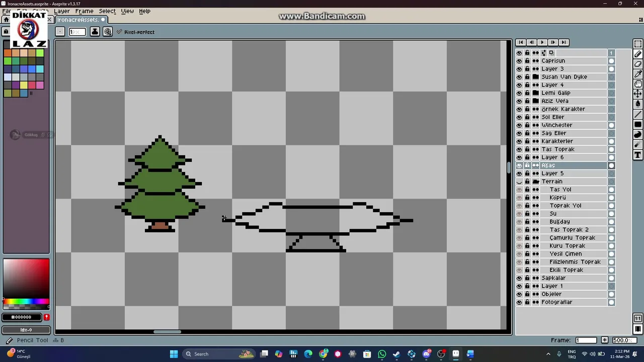Select the Rectangular Marquee tool

[x=637, y=44]
